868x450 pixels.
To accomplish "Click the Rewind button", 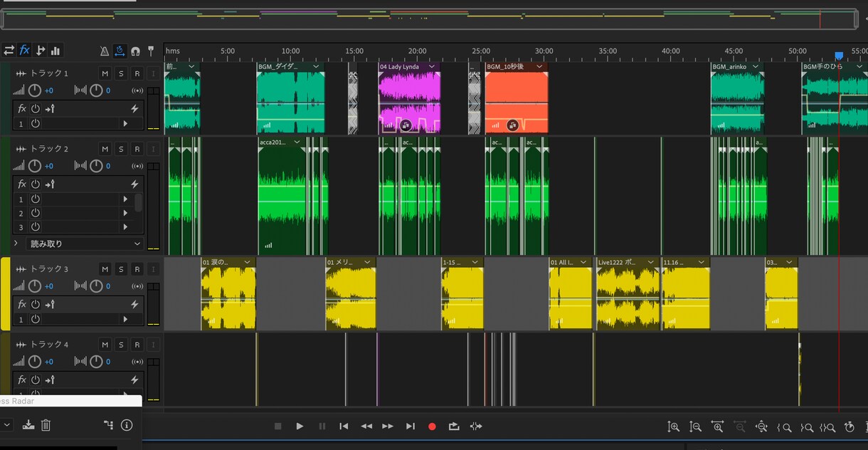I will (366, 427).
